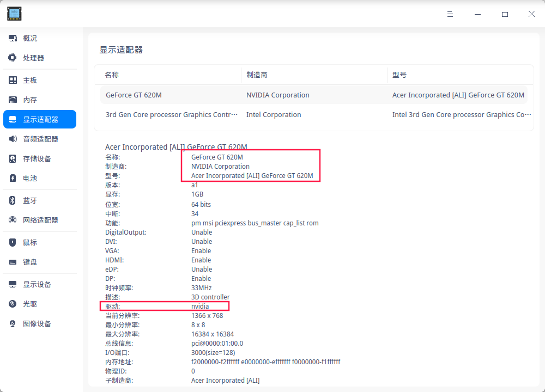Open the 音频适配器 section
545x392 pixels.
[40, 139]
